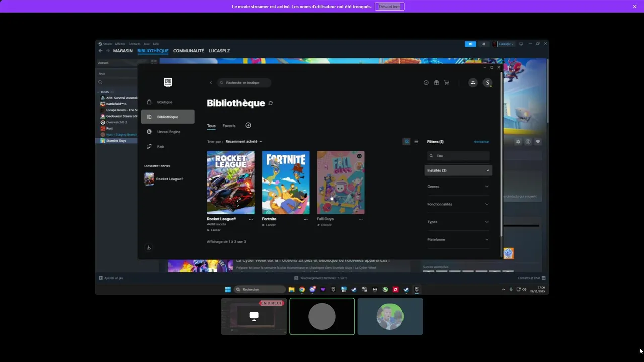644x362 pixels.
Task: Click the Rocket League cover thumbnail
Action: click(x=231, y=183)
